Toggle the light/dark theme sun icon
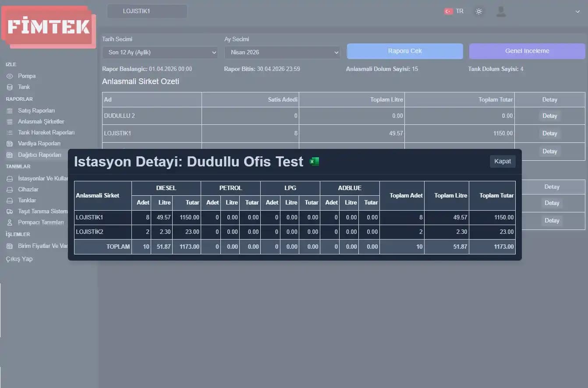 (x=479, y=11)
